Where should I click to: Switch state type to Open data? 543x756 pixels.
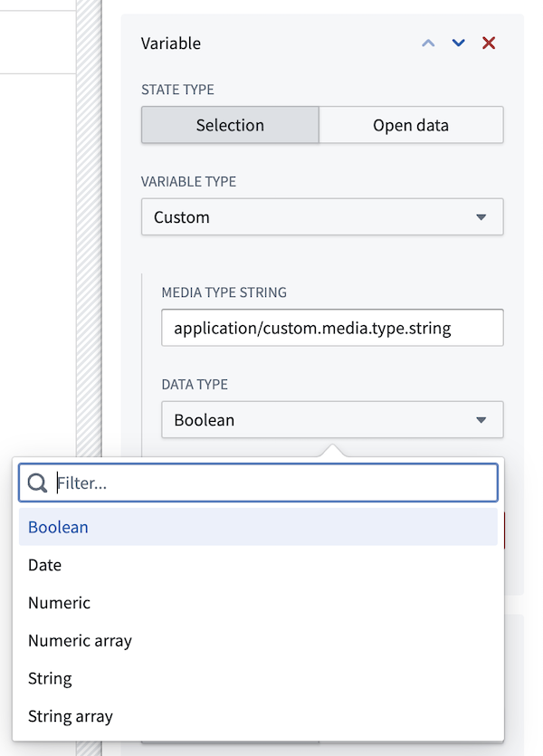click(411, 125)
